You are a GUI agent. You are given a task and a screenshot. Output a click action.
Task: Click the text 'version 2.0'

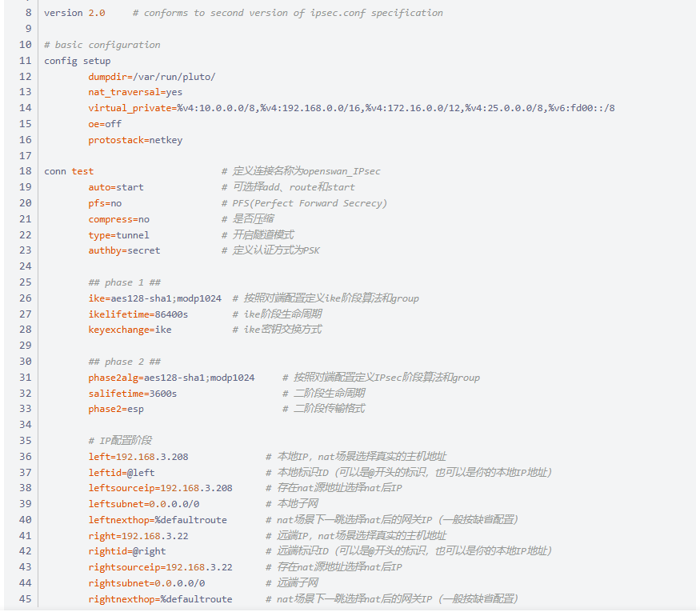[74, 13]
